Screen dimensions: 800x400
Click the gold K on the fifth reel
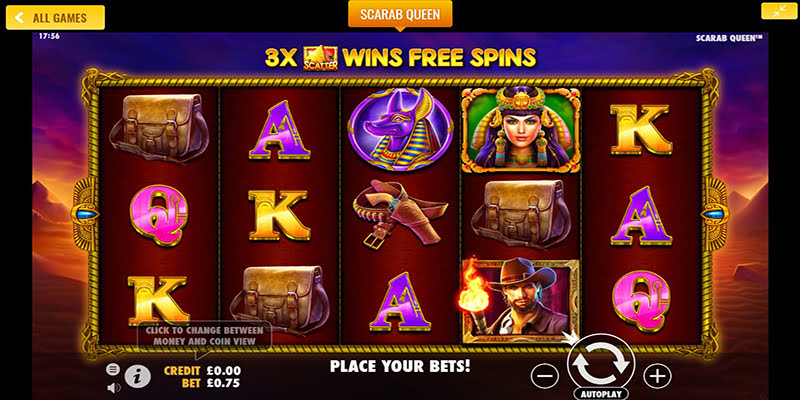(x=641, y=129)
